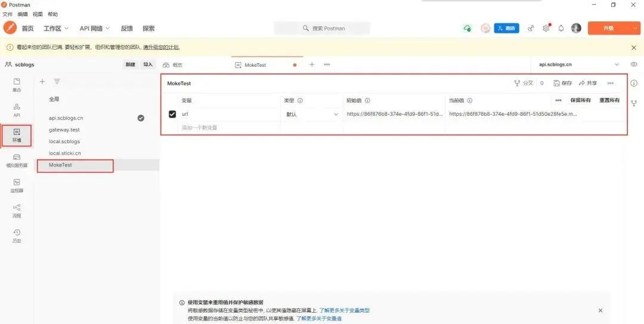Open the learn more about variable values link
Image resolution: width=644 pixels, height=324 pixels.
pos(318,319)
